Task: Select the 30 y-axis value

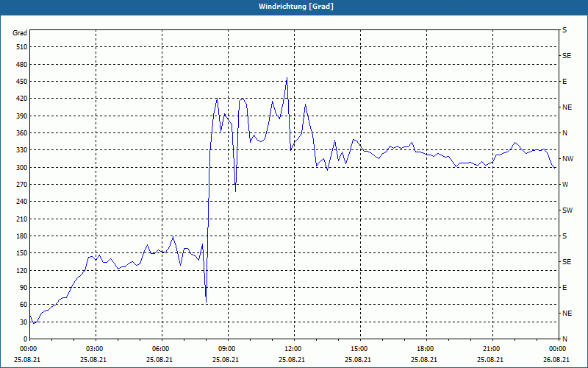Action: [x=24, y=322]
